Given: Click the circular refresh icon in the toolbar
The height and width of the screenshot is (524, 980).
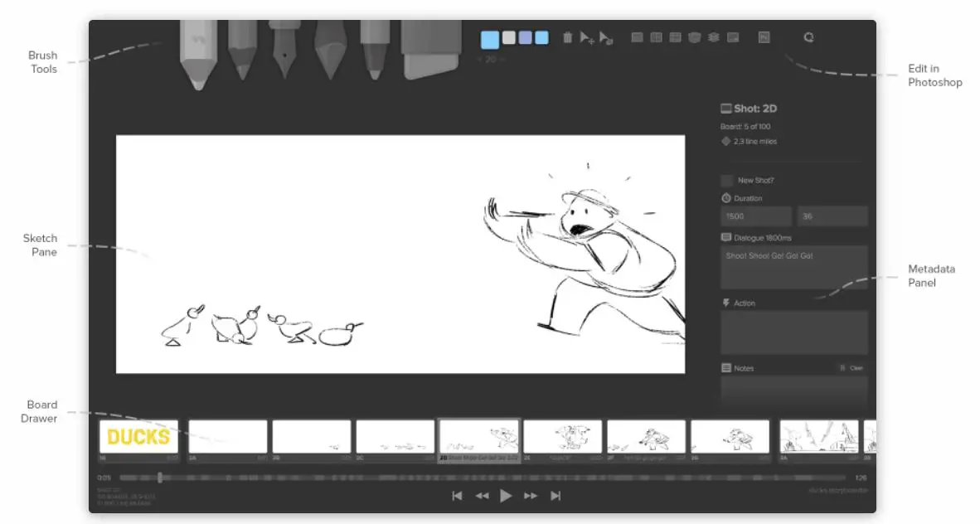Looking at the screenshot, I should click(x=808, y=37).
